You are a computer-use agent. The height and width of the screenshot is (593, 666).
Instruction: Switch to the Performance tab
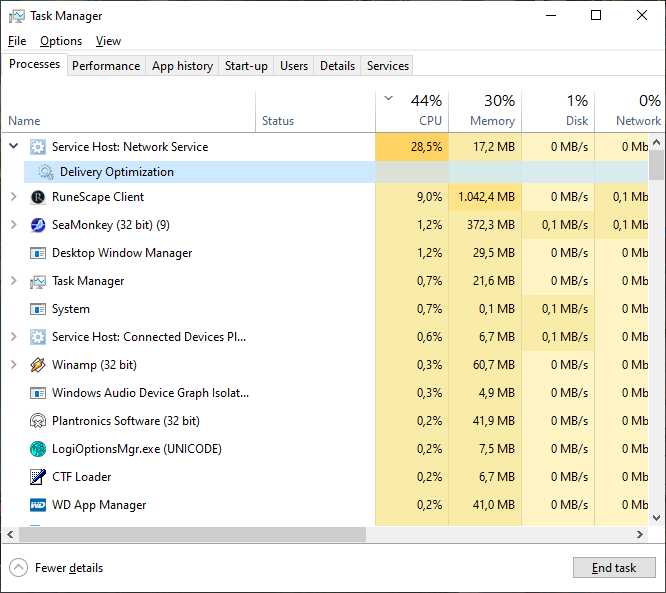106,66
